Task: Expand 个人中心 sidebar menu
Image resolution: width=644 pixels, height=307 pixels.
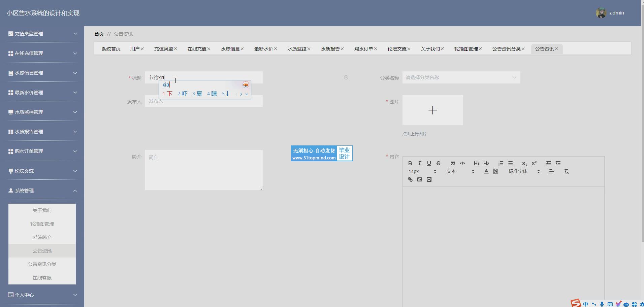Action: click(x=42, y=295)
